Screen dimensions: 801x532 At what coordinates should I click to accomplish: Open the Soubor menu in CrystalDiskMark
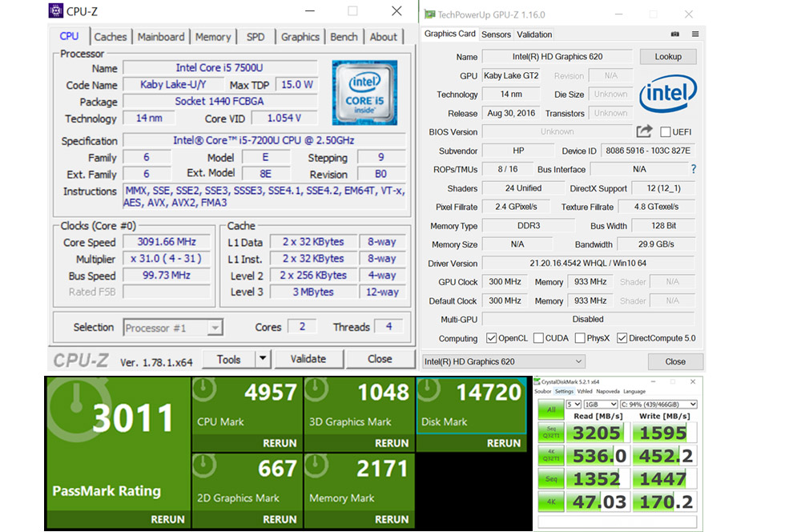click(x=542, y=392)
